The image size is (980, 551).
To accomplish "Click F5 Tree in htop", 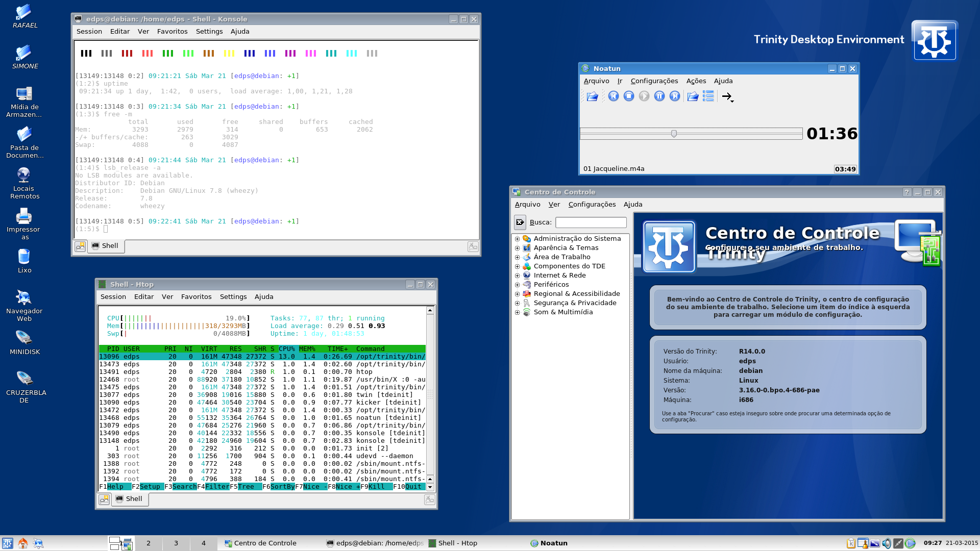I will tap(246, 487).
